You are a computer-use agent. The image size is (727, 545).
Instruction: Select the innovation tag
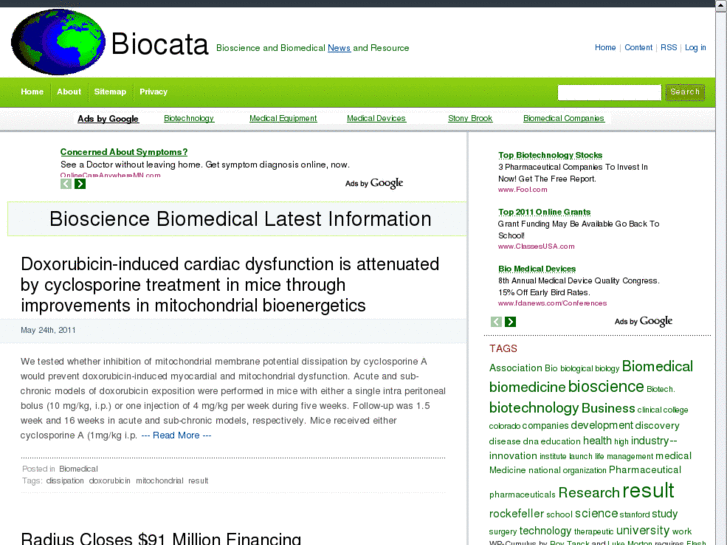(513, 456)
